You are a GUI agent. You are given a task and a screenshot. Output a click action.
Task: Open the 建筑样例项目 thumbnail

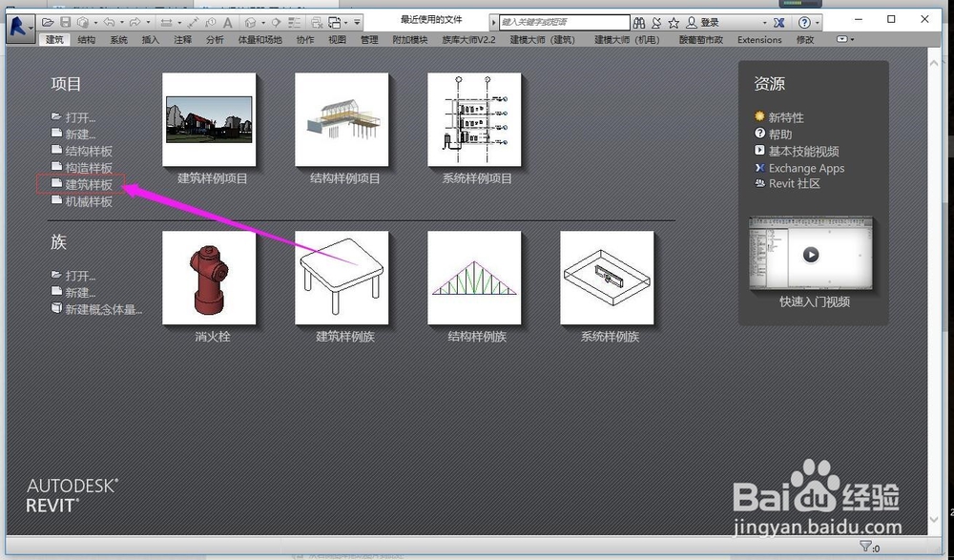coord(209,120)
